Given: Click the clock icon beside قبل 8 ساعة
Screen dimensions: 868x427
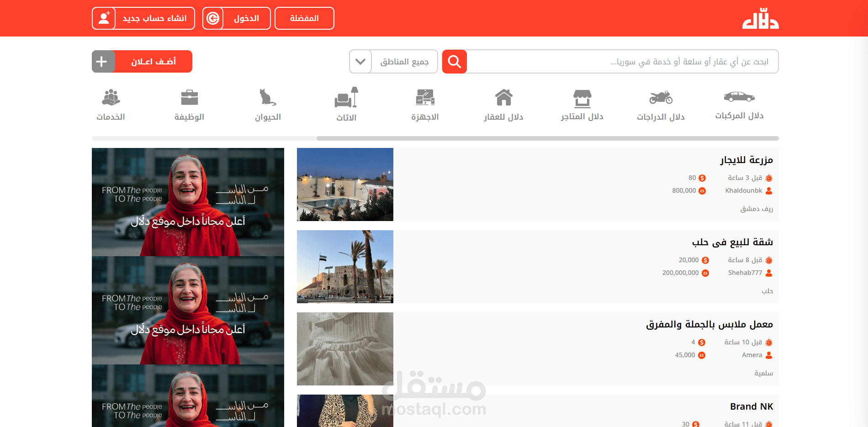Looking at the screenshot, I should click(x=769, y=260).
